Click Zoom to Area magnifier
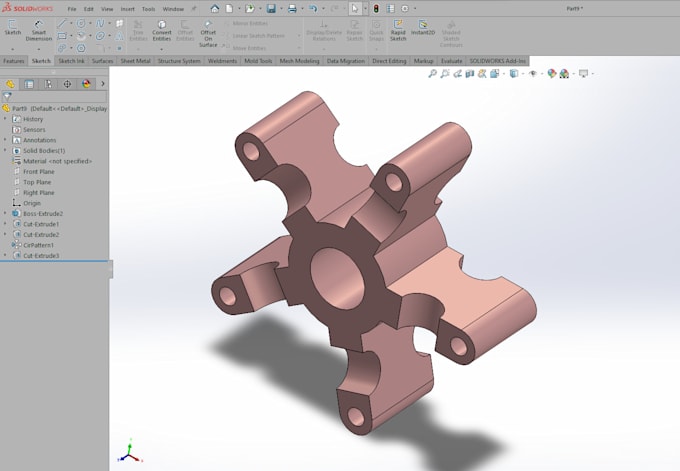The height and width of the screenshot is (471, 680). click(445, 74)
